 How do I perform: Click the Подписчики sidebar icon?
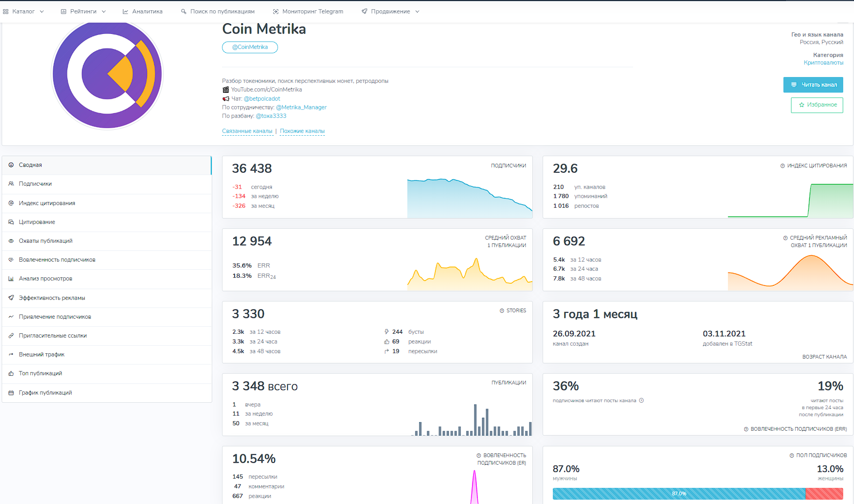pyautogui.click(x=11, y=184)
